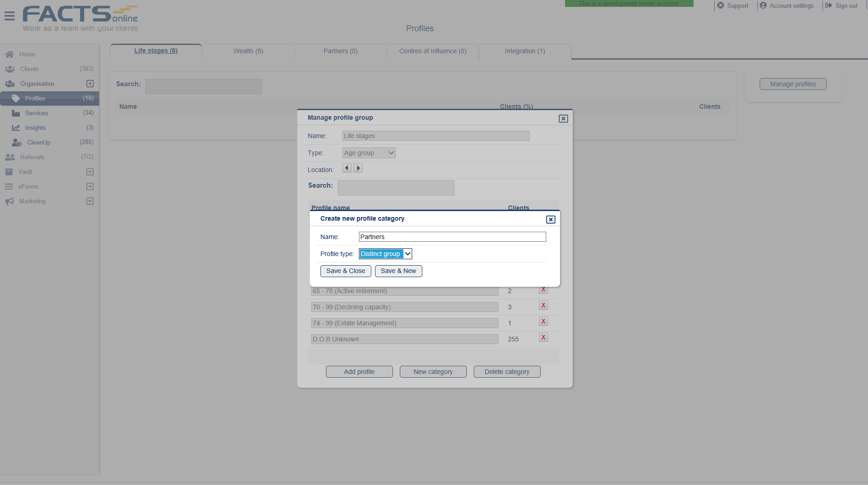Image resolution: width=868 pixels, height=485 pixels.
Task: Move location left with arrow icon
Action: point(347,168)
